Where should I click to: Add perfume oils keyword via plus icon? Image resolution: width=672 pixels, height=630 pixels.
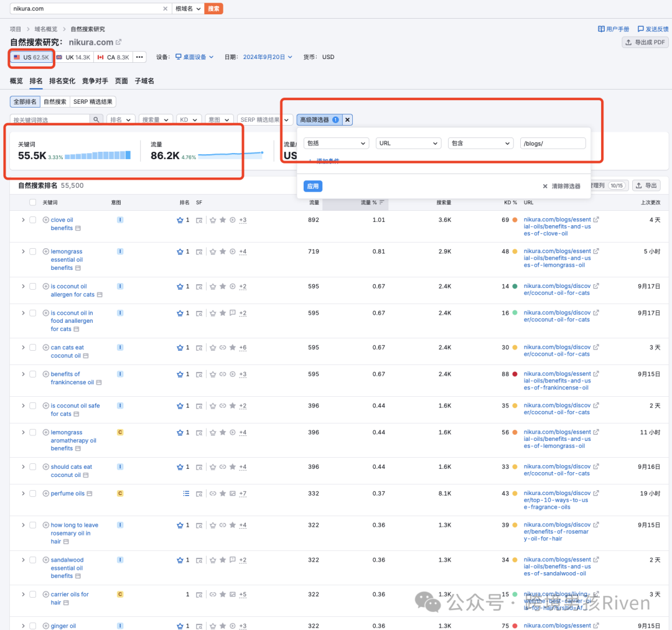tap(46, 494)
